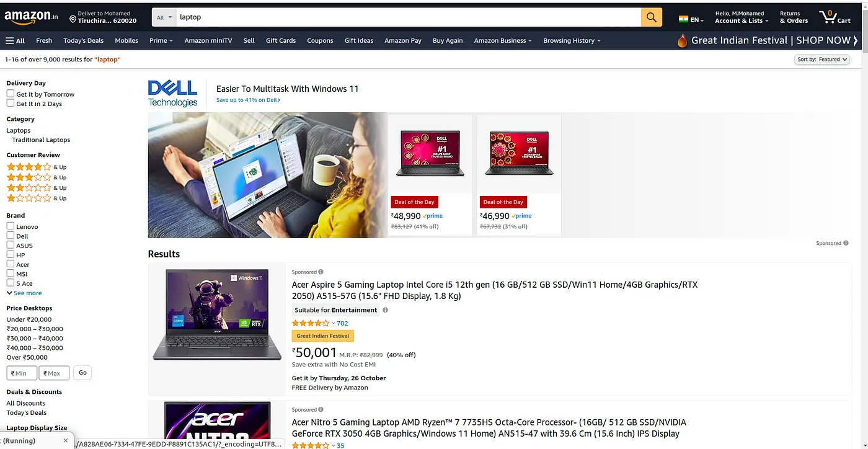Image resolution: width=868 pixels, height=449 pixels.
Task: Click the search text field
Action: click(408, 17)
